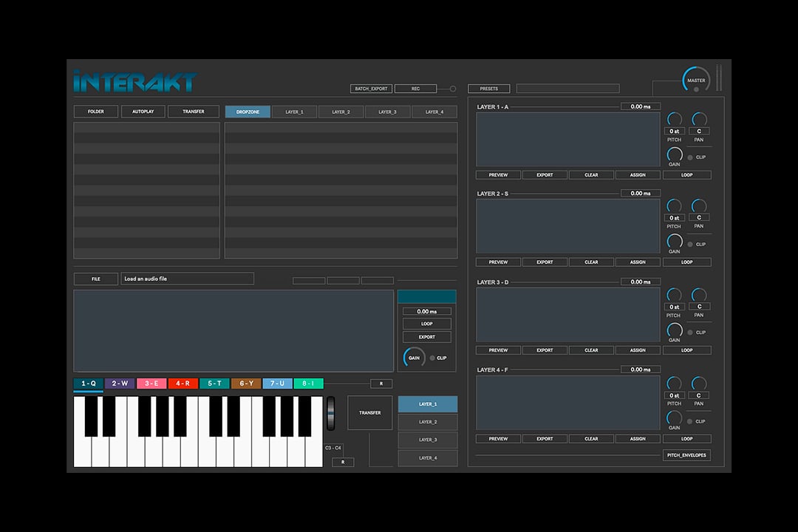Viewport: 798px width, 532px height.
Task: Turn the Layer 3 - D PITCH knob
Action: tap(675, 295)
